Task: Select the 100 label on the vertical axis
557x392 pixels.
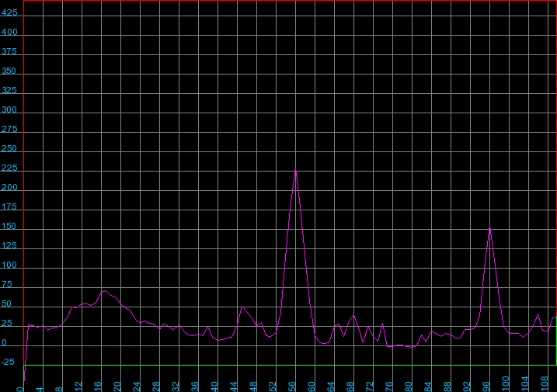Action: 9,265
